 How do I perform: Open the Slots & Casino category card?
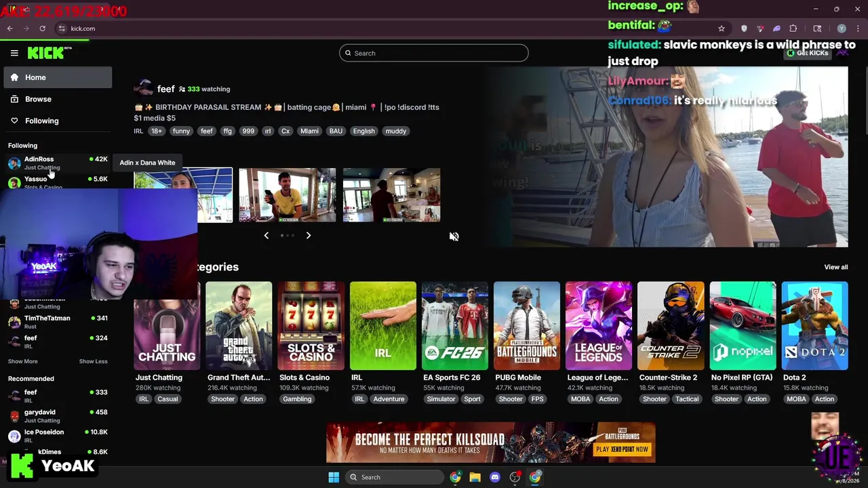tap(311, 326)
